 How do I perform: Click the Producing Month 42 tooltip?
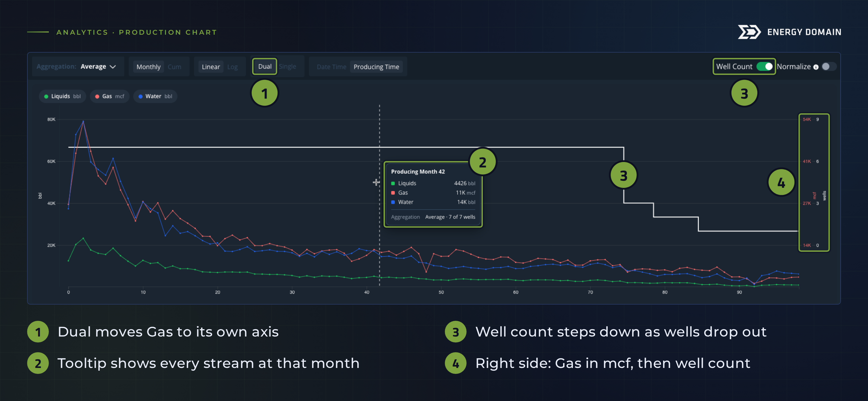click(433, 194)
